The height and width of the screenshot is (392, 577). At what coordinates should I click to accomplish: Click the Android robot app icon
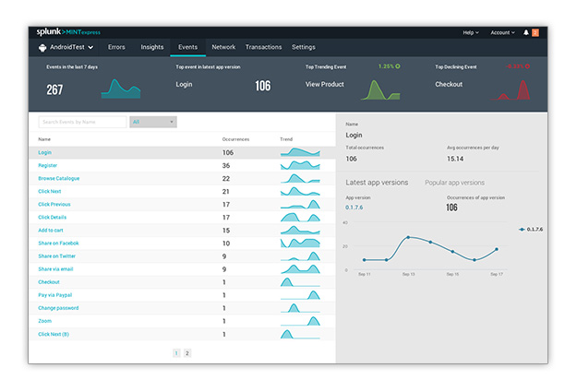coord(42,47)
